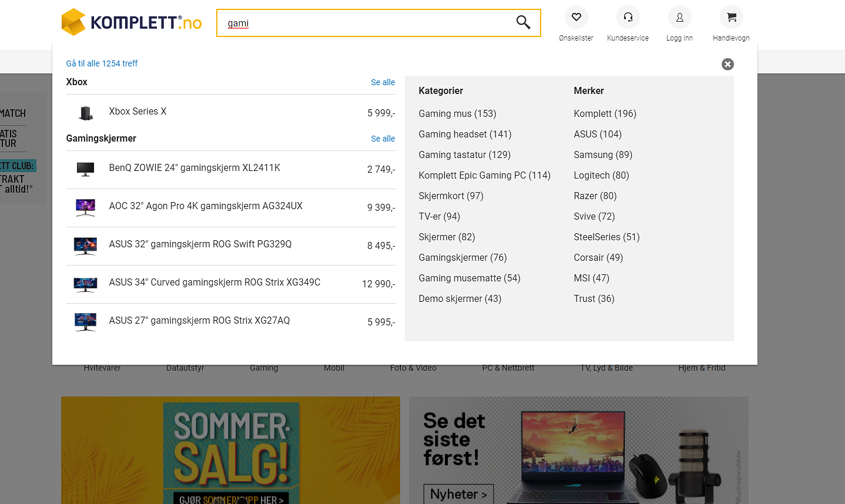Image resolution: width=845 pixels, height=504 pixels.
Task: Click price 5 995,- for ASUS XG27AQ
Action: pos(381,322)
